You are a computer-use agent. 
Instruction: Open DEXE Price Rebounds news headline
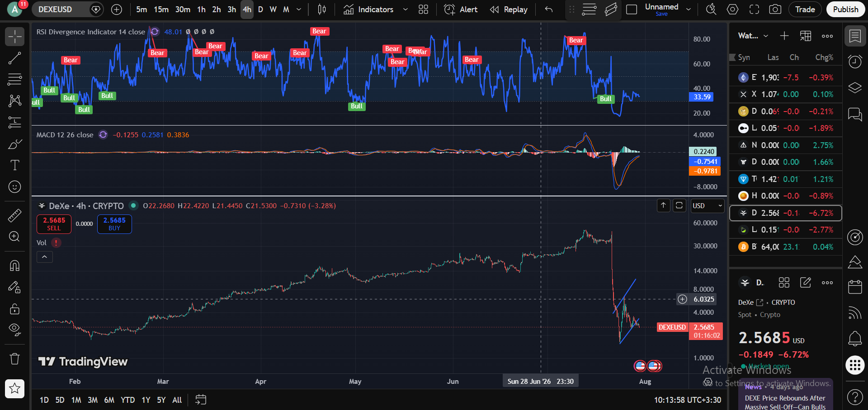pyautogui.click(x=785, y=402)
